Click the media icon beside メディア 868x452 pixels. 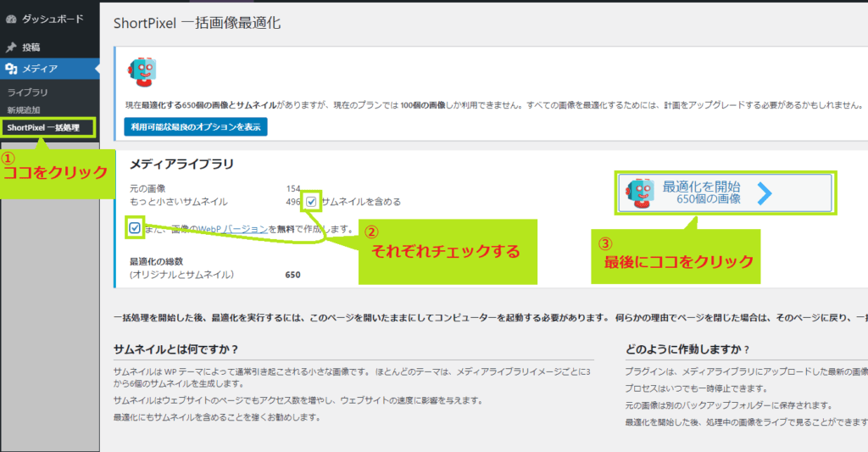tap(11, 69)
